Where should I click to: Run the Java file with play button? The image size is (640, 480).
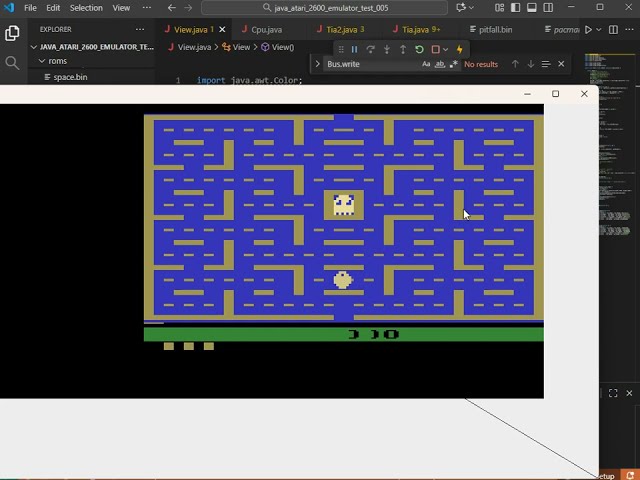(x=588, y=29)
